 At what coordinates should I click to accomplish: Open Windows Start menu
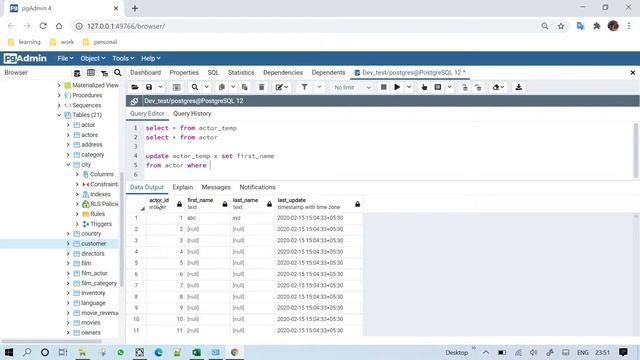point(9,352)
